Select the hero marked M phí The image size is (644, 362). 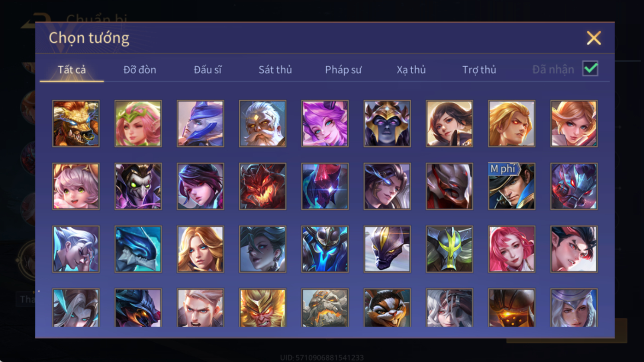pyautogui.click(x=512, y=186)
